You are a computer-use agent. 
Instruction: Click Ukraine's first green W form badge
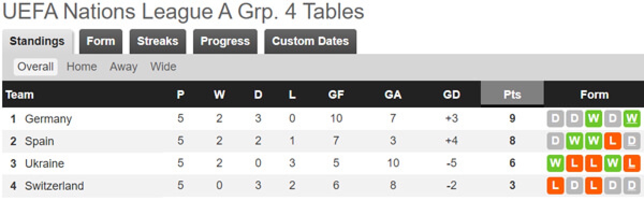pos(555,163)
